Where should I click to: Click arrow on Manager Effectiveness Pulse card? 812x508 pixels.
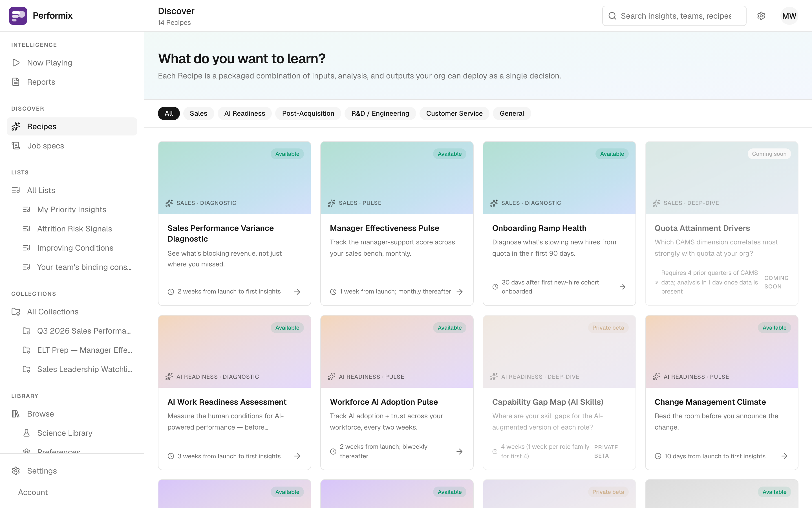(460, 292)
